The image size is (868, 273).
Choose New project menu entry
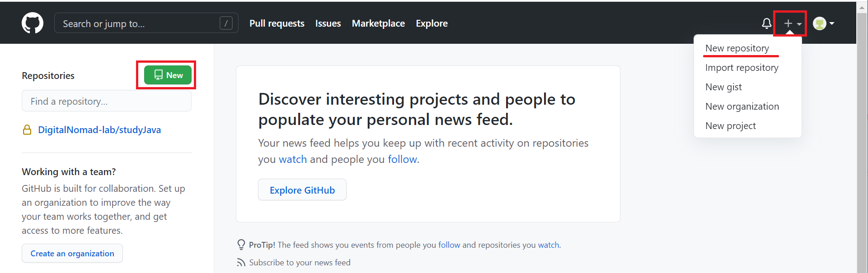730,126
